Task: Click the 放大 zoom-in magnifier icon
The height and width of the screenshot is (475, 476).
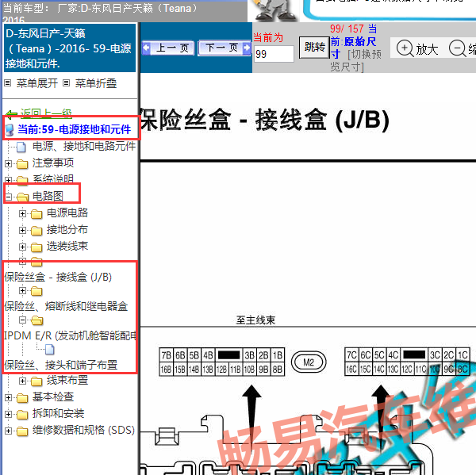Action: [405, 48]
